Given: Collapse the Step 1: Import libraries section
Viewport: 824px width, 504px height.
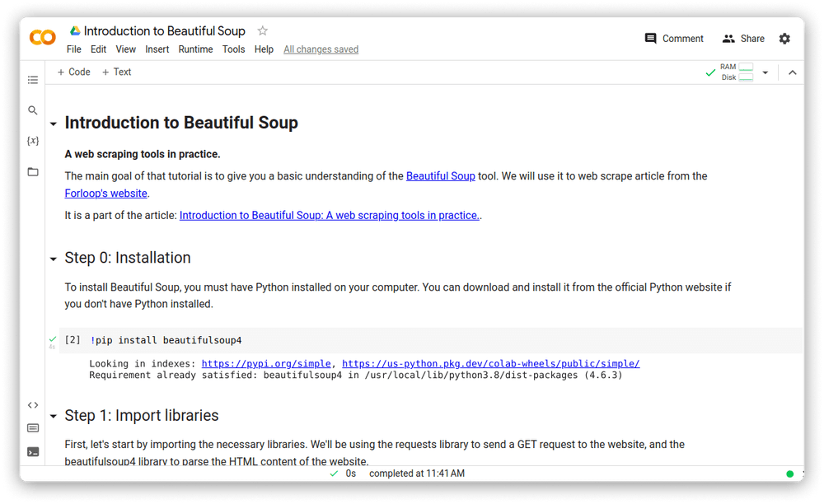Looking at the screenshot, I should [54, 416].
